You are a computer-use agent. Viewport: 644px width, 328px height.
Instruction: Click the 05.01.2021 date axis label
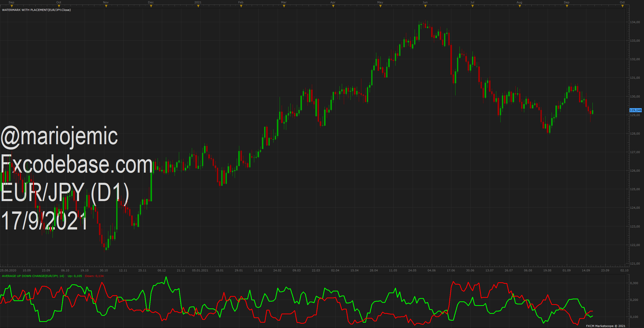200,270
